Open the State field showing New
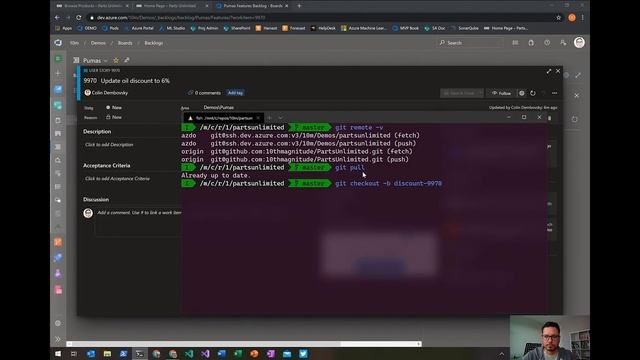The height and width of the screenshot is (360, 640). click(x=114, y=108)
